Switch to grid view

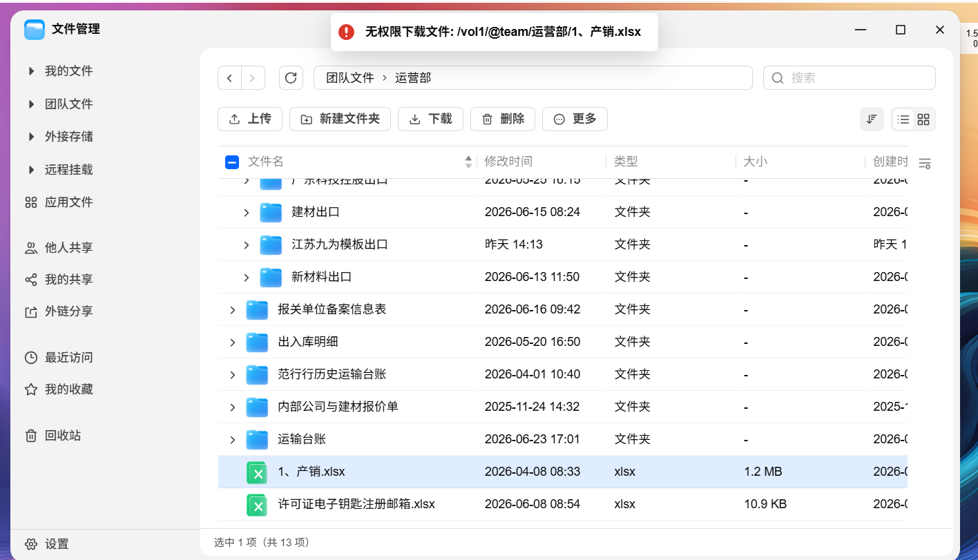pos(923,119)
